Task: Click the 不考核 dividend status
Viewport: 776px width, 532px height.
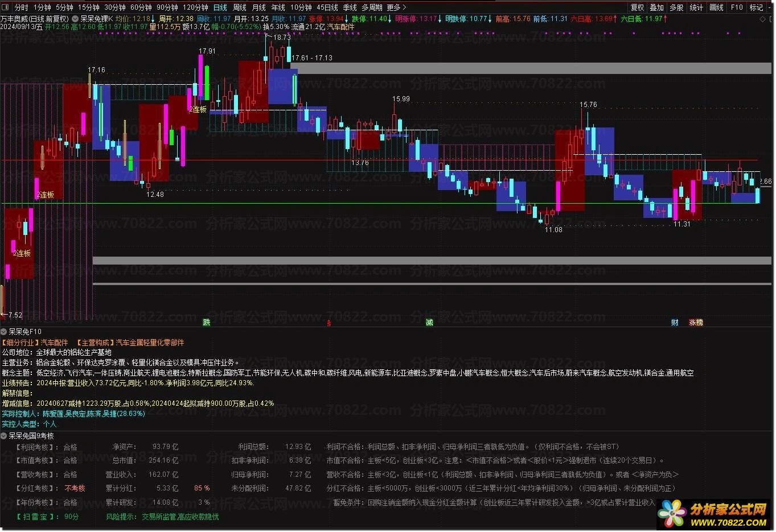Action: point(75,488)
